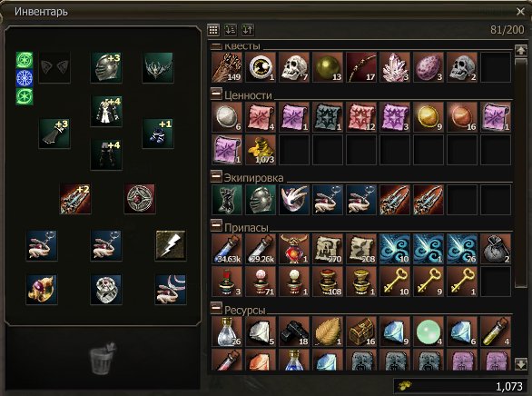Collapse the Ценности section
Image resolution: width=532 pixels, height=396 pixels.
(x=216, y=94)
